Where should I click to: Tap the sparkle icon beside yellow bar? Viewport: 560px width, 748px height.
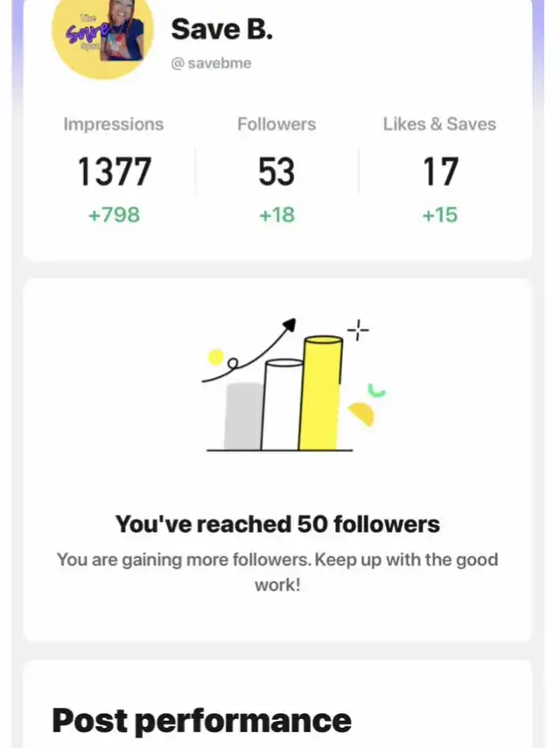358,330
